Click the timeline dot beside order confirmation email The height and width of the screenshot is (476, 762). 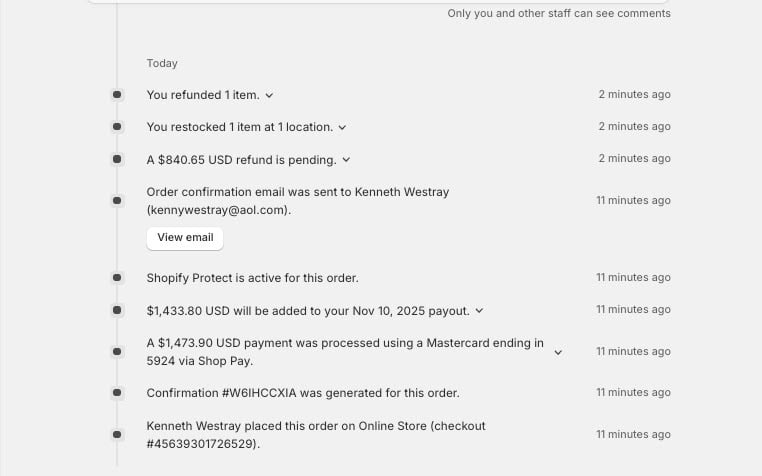(117, 201)
